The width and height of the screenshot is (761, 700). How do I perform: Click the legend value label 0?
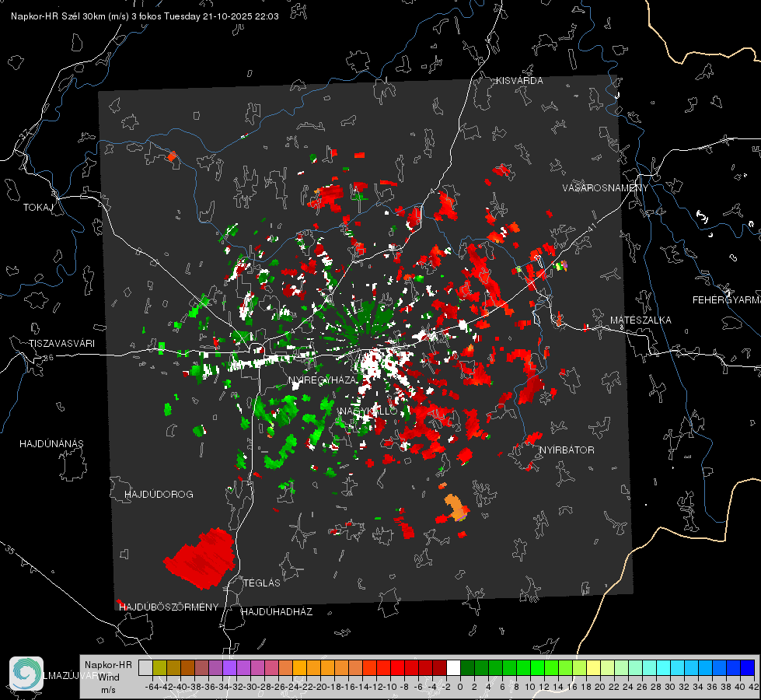(460, 687)
